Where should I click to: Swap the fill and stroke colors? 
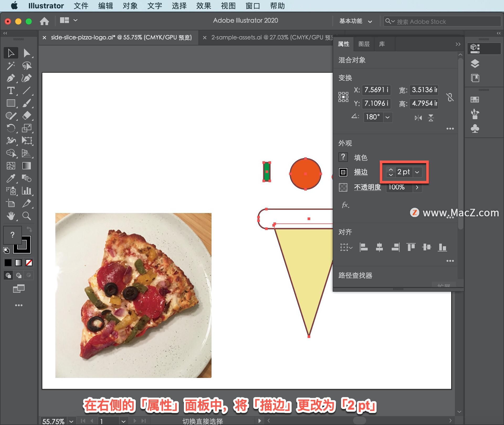(29, 229)
